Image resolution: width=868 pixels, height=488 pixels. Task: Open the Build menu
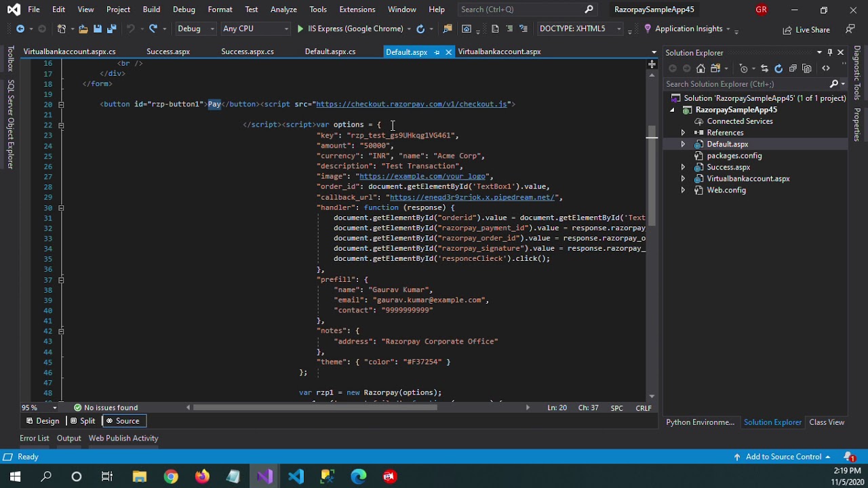coord(151,9)
